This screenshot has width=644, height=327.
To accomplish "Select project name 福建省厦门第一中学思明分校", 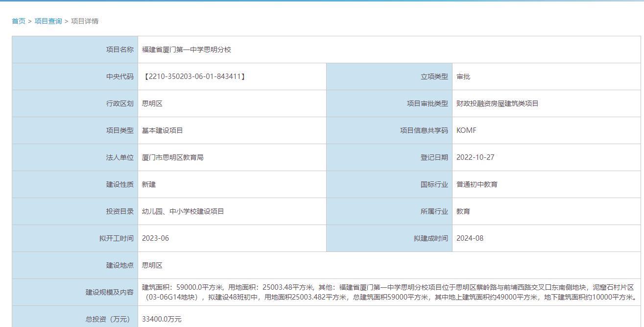I will point(187,50).
